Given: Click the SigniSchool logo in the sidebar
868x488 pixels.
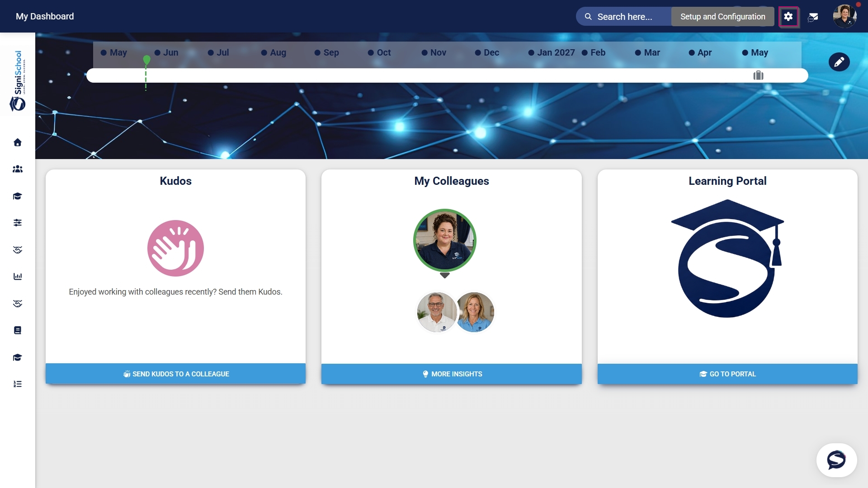Looking at the screenshot, I should (x=18, y=81).
